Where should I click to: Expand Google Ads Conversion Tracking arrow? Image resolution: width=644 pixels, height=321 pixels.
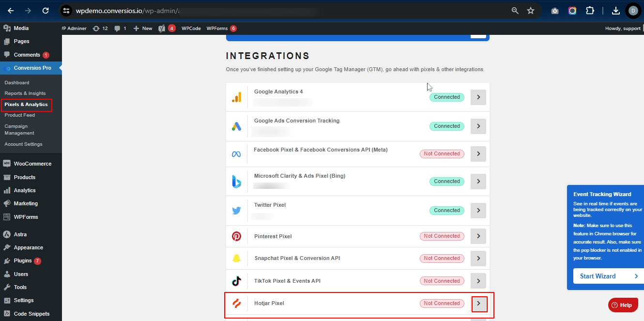pos(478,126)
